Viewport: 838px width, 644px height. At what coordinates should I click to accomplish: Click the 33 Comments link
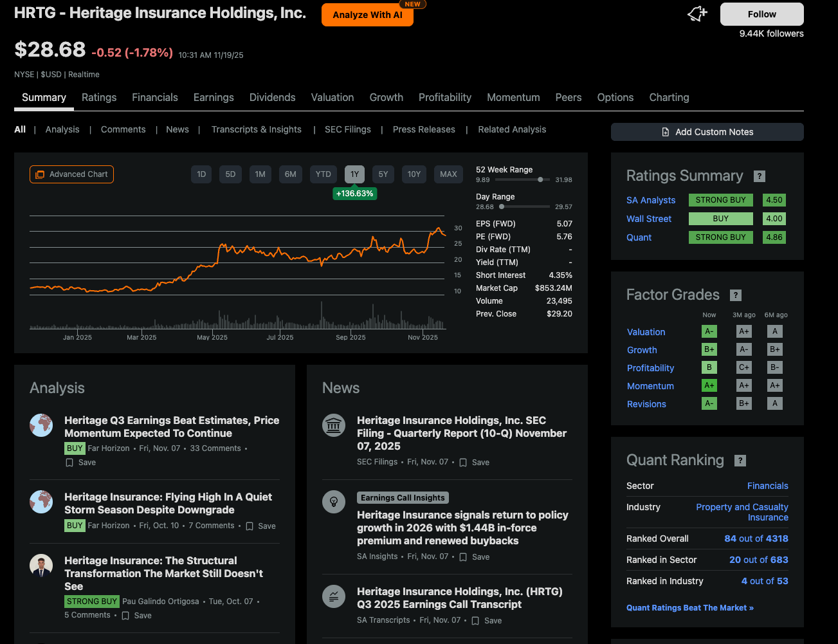(215, 448)
